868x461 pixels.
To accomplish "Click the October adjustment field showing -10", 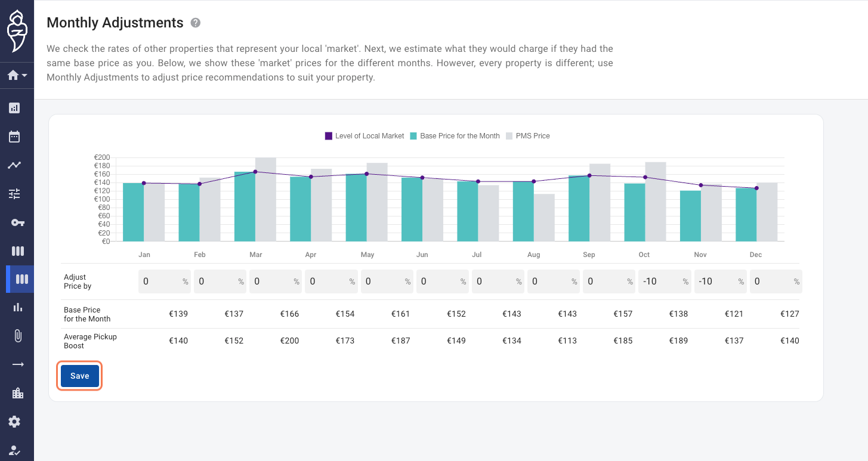I will 664,281.
